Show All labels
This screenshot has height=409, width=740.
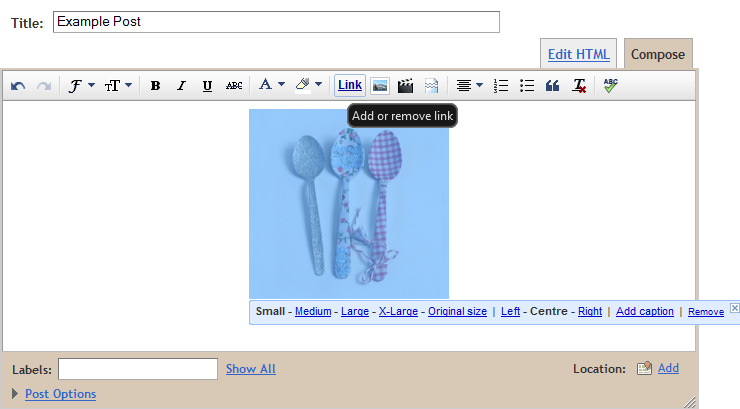251,369
